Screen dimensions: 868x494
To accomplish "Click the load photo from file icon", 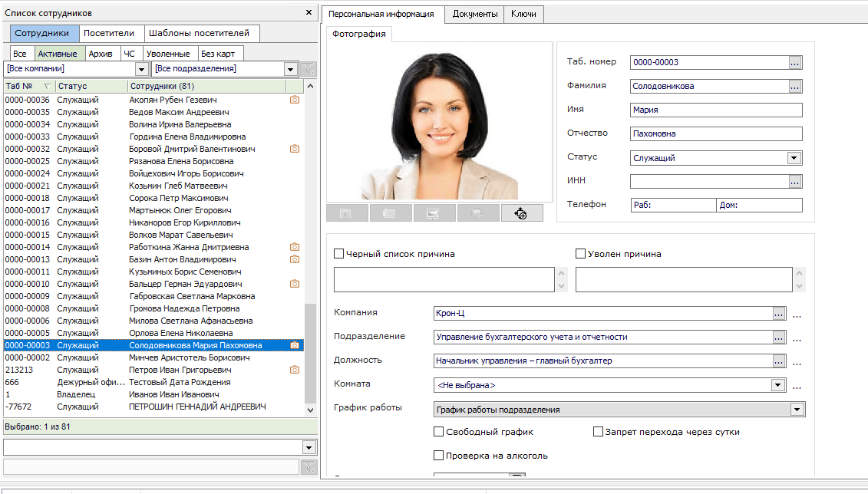I will pos(347,213).
